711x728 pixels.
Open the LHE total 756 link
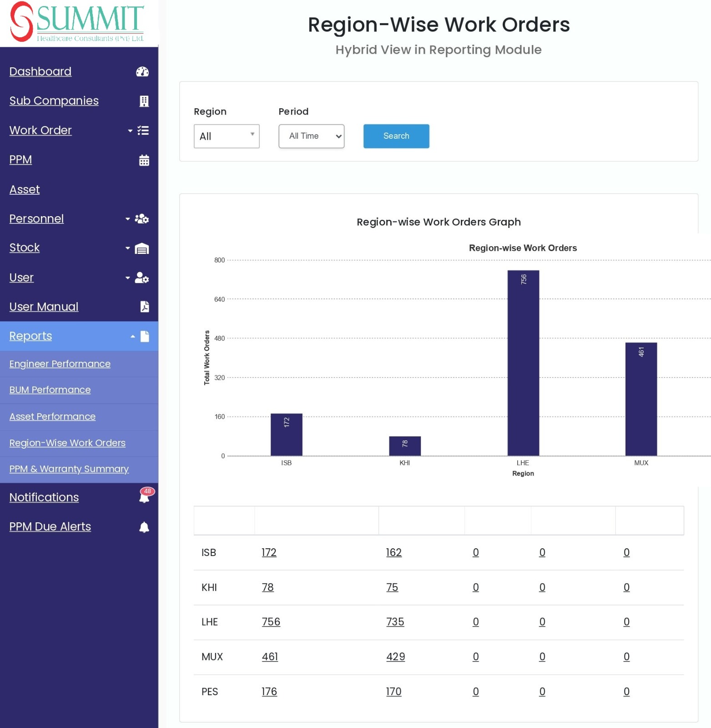click(271, 622)
